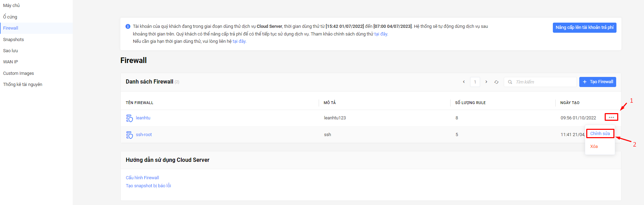Click the page number 1 box
This screenshot has width=644, height=205.
point(475,82)
